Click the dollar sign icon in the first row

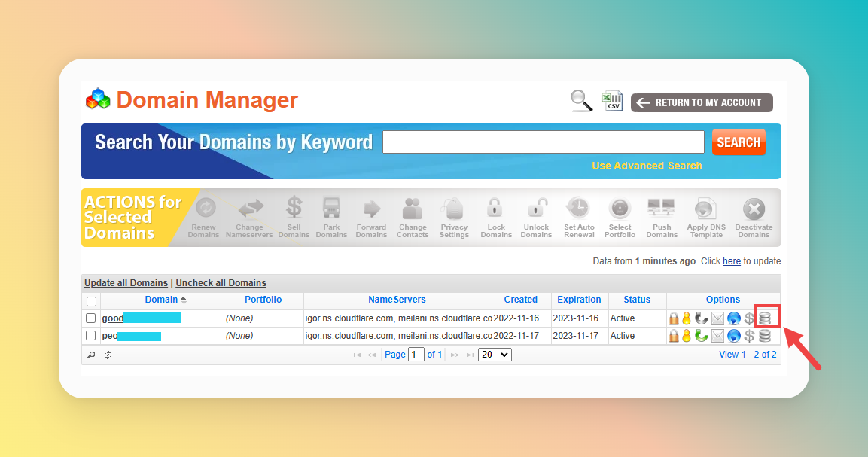[749, 318]
